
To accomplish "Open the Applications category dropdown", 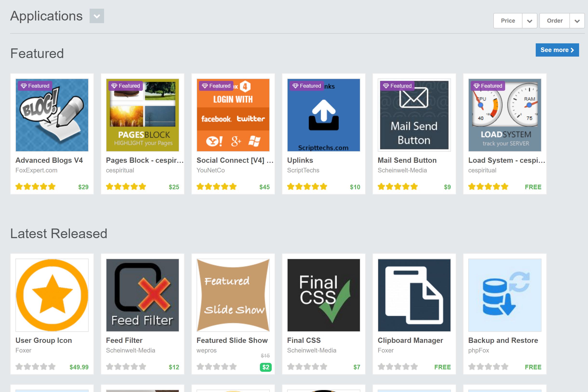I will point(97,16).
